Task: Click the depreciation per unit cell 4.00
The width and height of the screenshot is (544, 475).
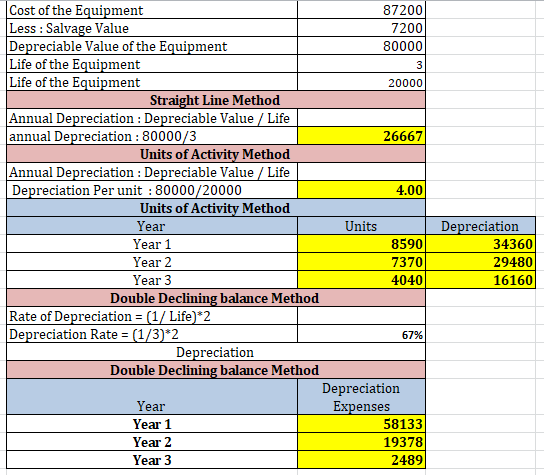Action: 361,190
